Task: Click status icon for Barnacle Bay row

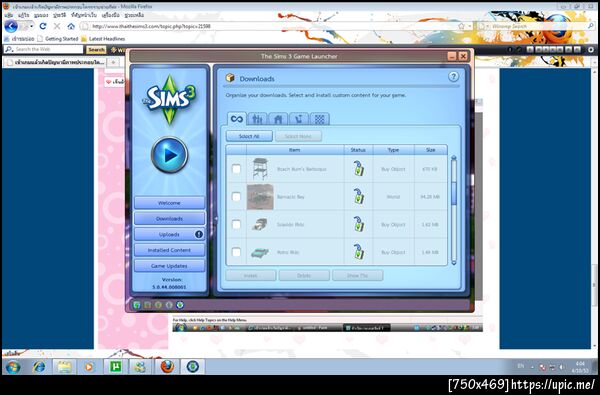Action: [358, 196]
